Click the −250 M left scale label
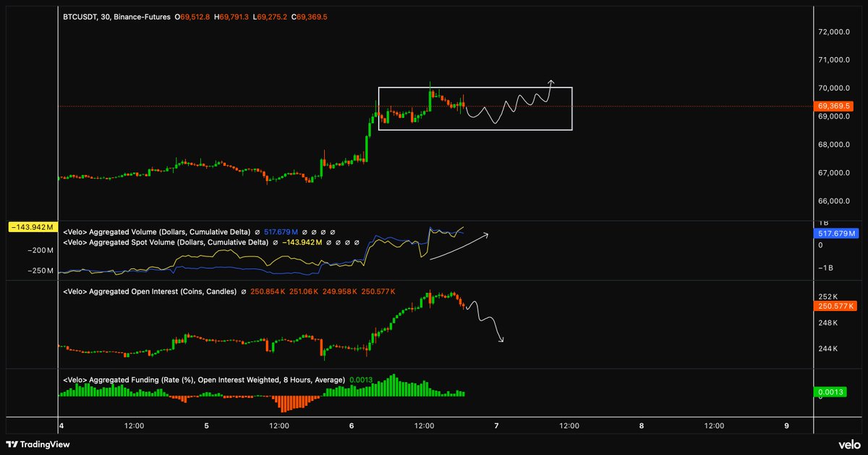 tap(41, 271)
